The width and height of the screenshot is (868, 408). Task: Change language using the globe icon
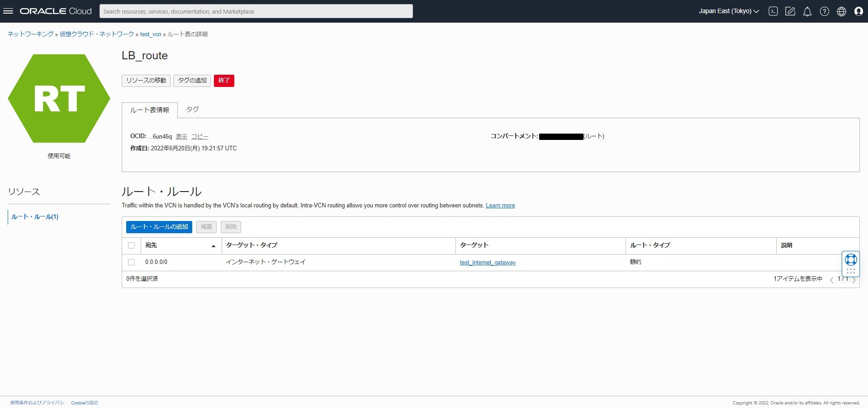click(x=841, y=11)
